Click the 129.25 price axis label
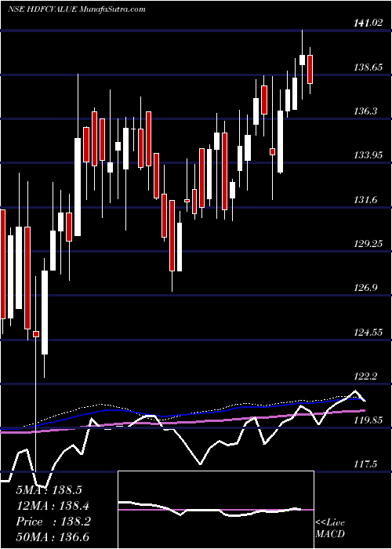The image size is (392, 549). [368, 244]
